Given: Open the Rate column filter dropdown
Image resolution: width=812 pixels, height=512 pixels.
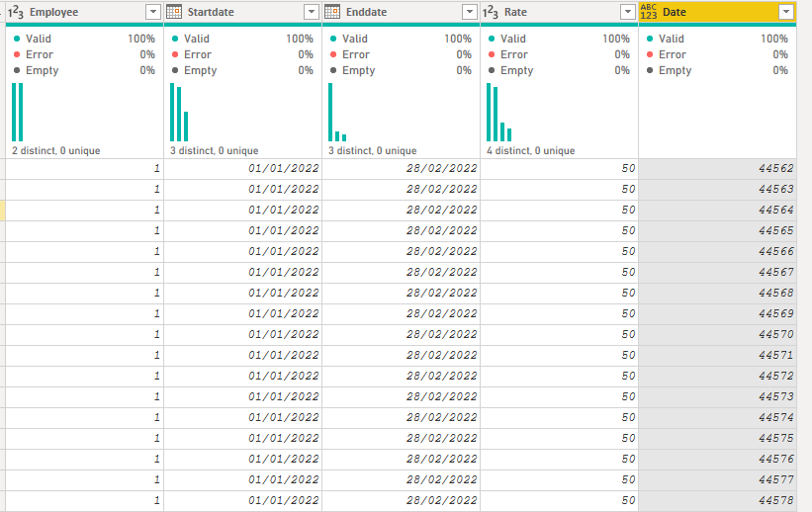Looking at the screenshot, I should [628, 12].
